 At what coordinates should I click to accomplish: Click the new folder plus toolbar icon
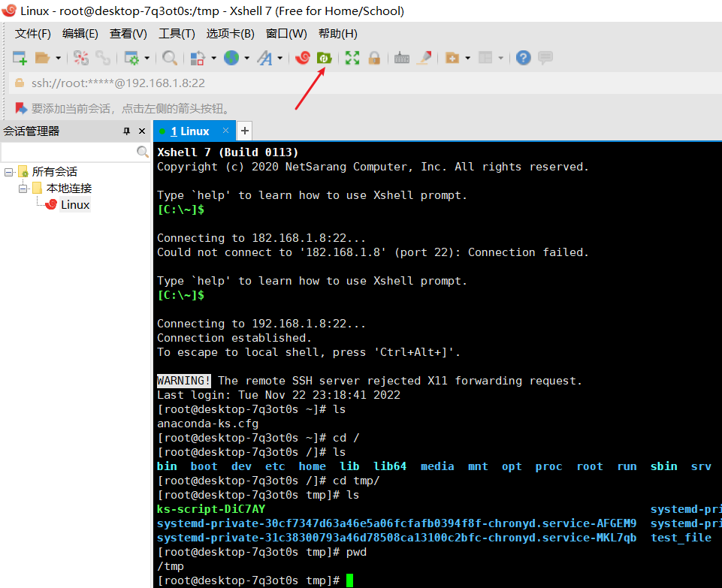coord(452,58)
